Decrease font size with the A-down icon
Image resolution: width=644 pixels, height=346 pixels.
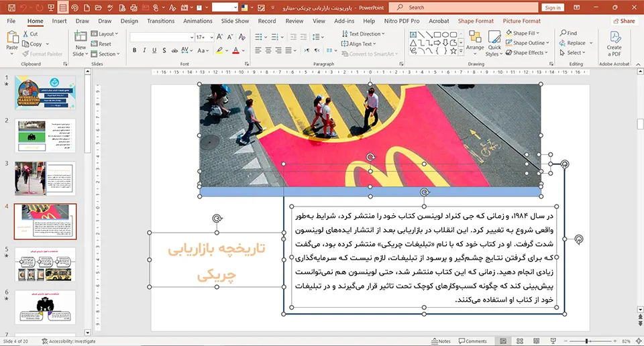coord(230,37)
